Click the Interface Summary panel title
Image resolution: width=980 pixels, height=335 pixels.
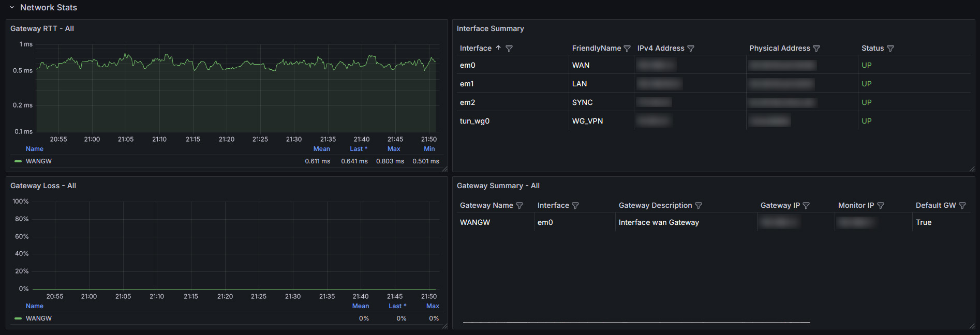(490, 28)
